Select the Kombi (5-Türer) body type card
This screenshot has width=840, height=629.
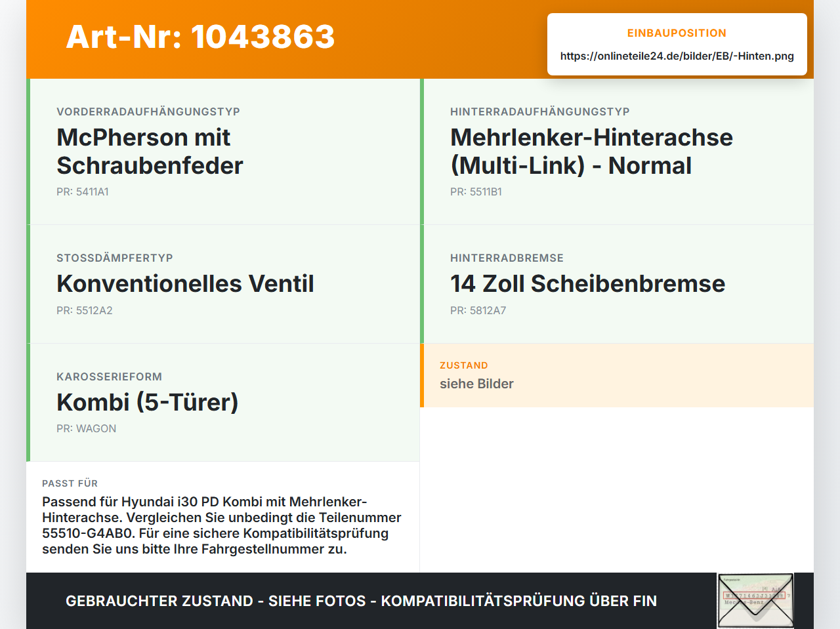[x=223, y=402]
